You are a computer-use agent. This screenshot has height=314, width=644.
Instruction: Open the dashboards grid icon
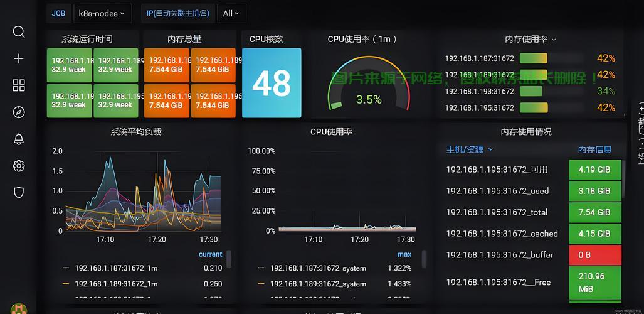[18, 85]
